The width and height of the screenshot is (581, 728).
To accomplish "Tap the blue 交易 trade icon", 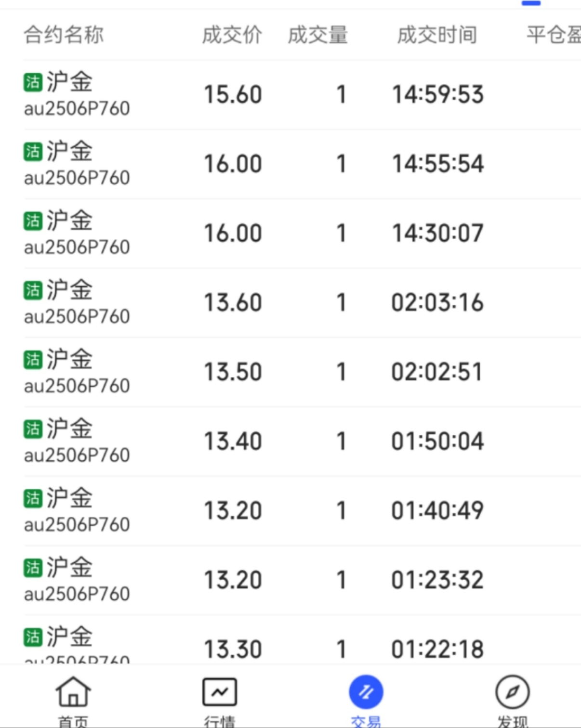I will (366, 692).
